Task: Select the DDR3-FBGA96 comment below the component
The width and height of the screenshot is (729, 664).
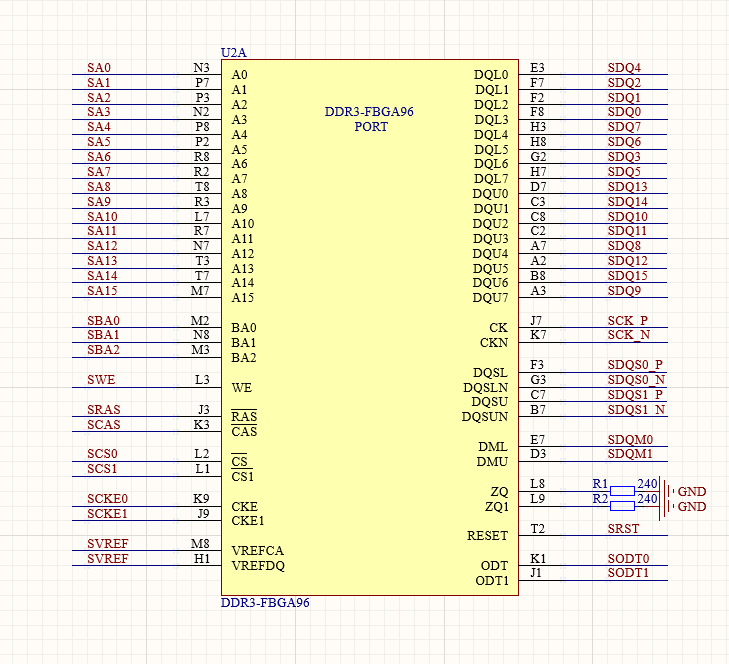Action: (265, 603)
